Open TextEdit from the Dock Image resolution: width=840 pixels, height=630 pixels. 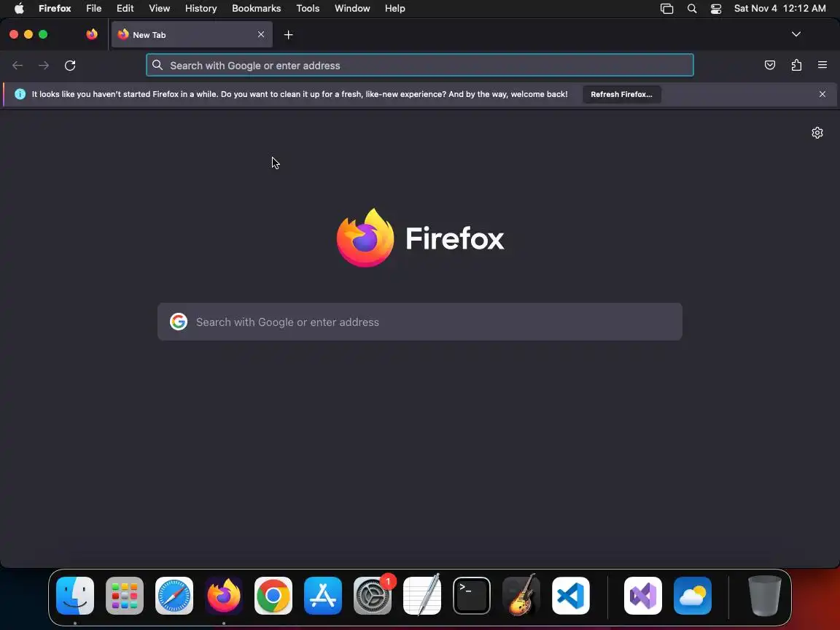[x=422, y=596]
